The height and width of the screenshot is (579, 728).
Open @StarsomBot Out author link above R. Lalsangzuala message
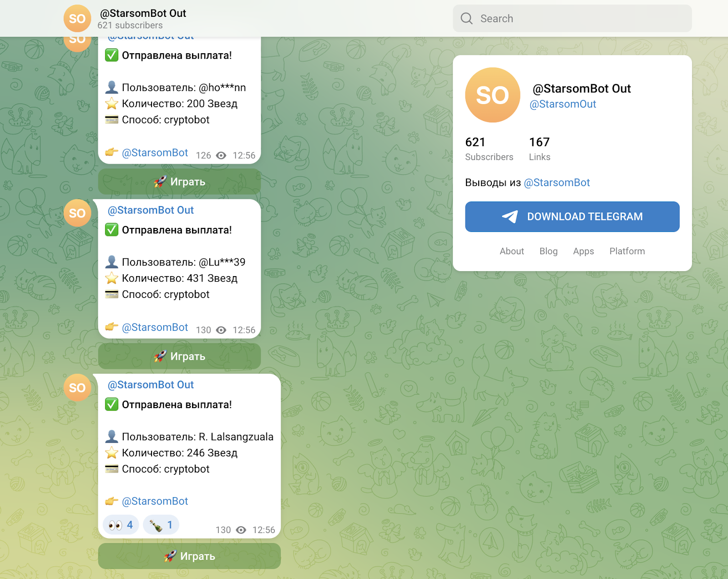pyautogui.click(x=151, y=385)
